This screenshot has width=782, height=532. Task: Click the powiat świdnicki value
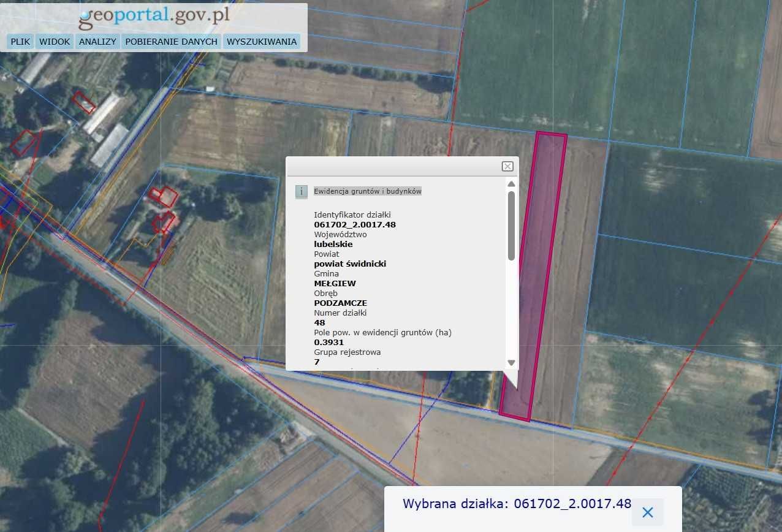click(x=350, y=264)
